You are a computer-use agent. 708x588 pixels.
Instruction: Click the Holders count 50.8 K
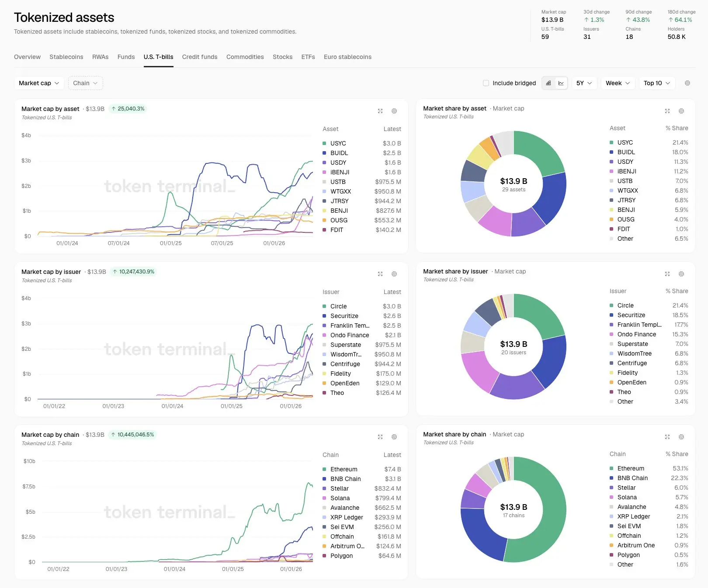(x=677, y=37)
